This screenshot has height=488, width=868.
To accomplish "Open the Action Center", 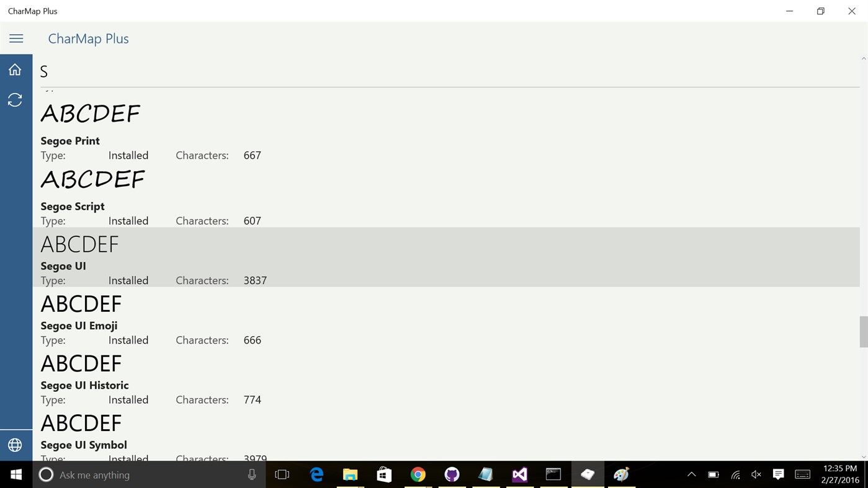I will [x=777, y=474].
